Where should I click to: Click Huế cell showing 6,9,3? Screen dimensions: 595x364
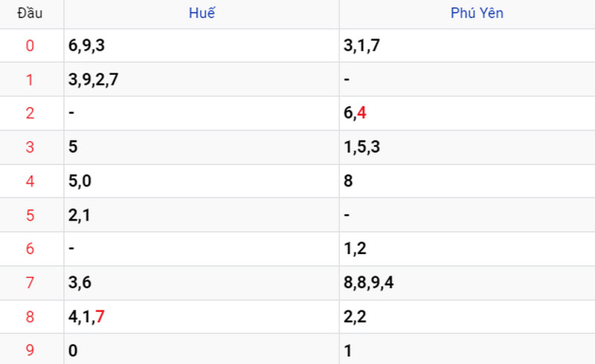click(x=202, y=45)
